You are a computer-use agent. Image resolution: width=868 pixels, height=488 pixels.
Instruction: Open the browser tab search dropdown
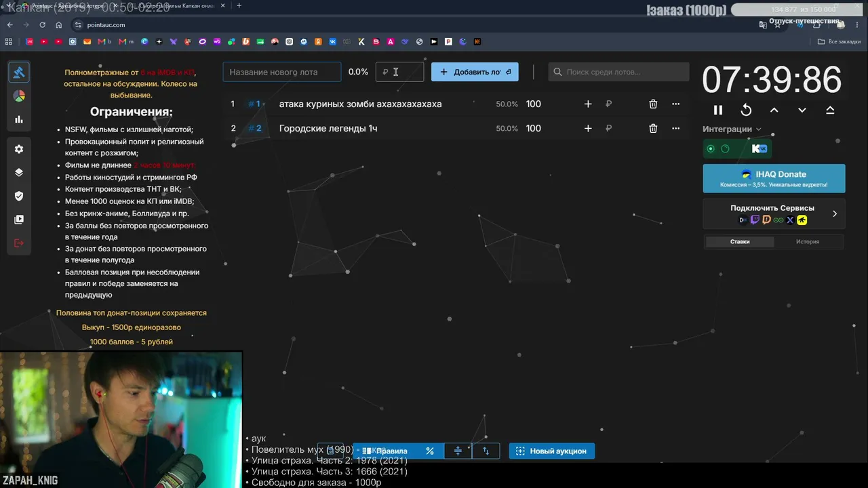click(x=9, y=5)
